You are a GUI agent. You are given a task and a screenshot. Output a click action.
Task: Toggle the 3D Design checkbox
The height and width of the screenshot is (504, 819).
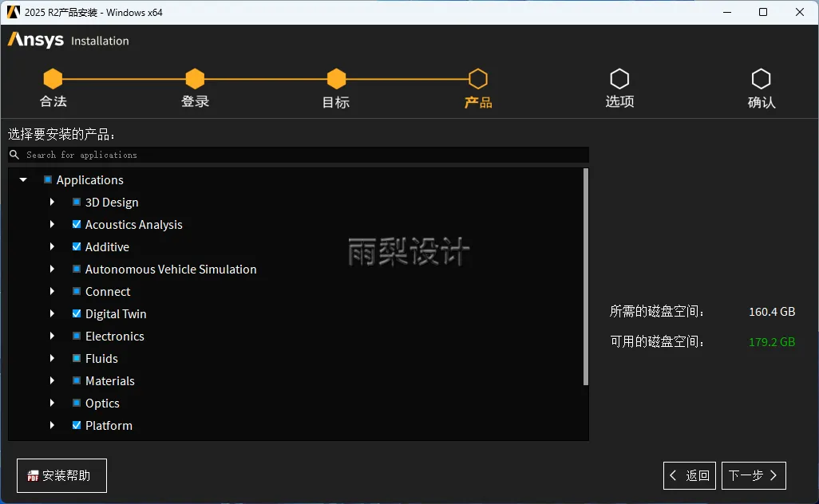coord(77,202)
